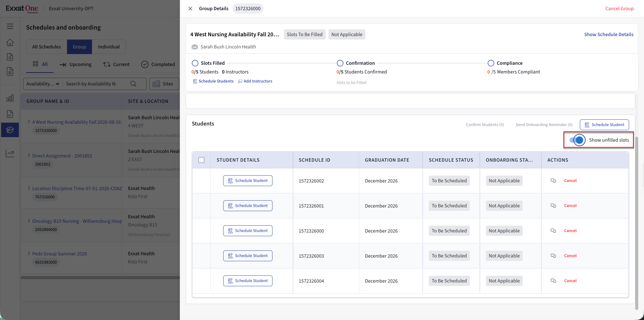The height and width of the screenshot is (320, 644).
Task: Click Show Schedule Details link
Action: pos(608,34)
